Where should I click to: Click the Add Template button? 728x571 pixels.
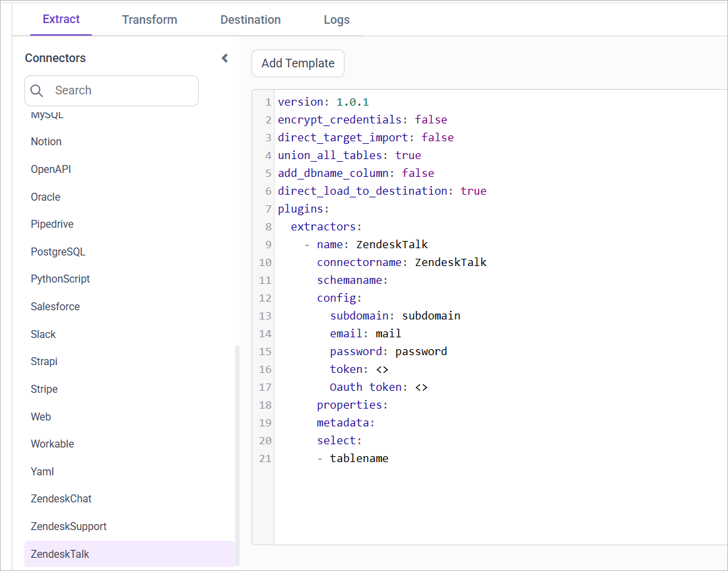298,63
